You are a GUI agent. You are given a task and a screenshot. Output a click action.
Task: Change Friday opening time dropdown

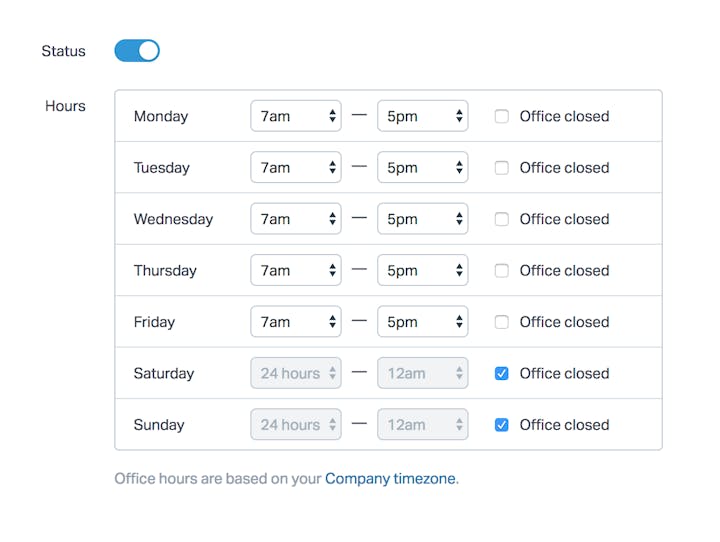point(295,322)
